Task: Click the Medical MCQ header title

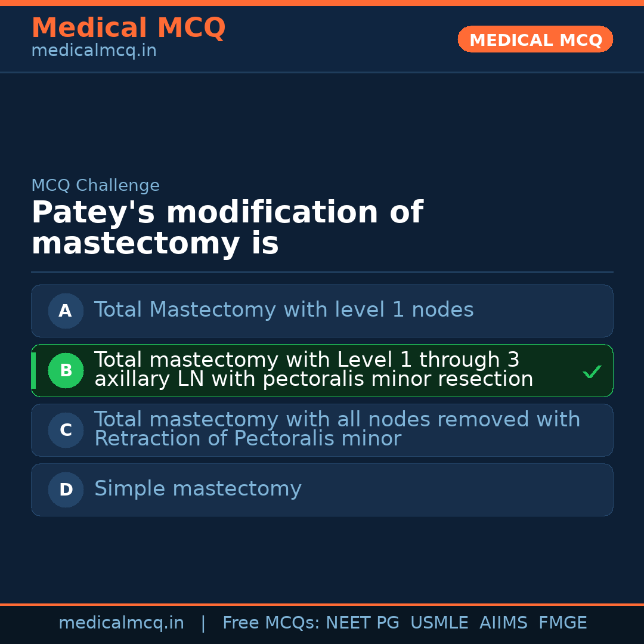Action: pyautogui.click(x=128, y=28)
